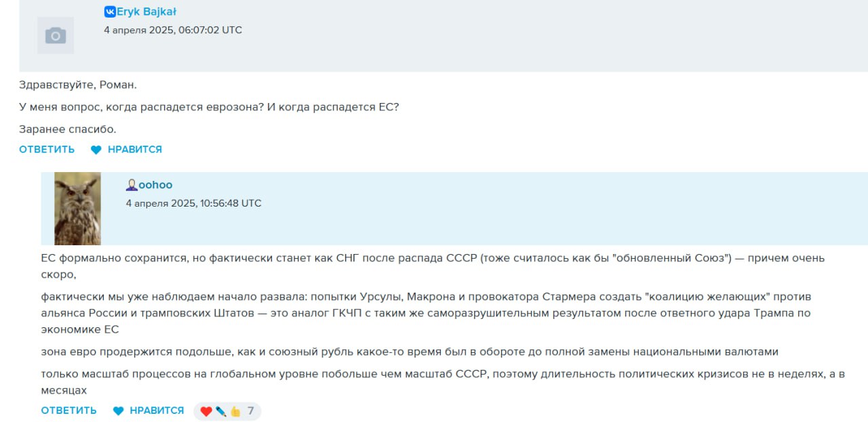The height and width of the screenshot is (422, 868).
Task: Reply to Eryk Bajkał's question via ОТВЕТИТЬ
Action: point(47,149)
